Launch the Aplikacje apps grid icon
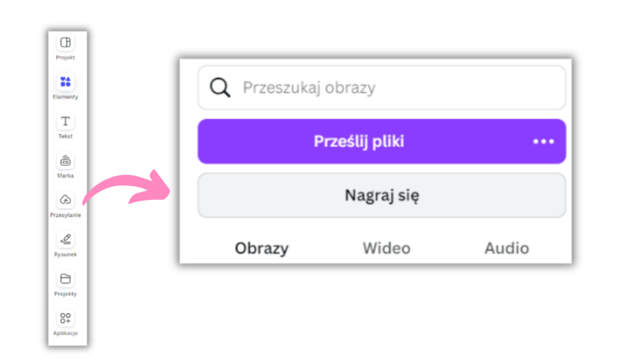This screenshot has height=362, width=644. coord(65,318)
